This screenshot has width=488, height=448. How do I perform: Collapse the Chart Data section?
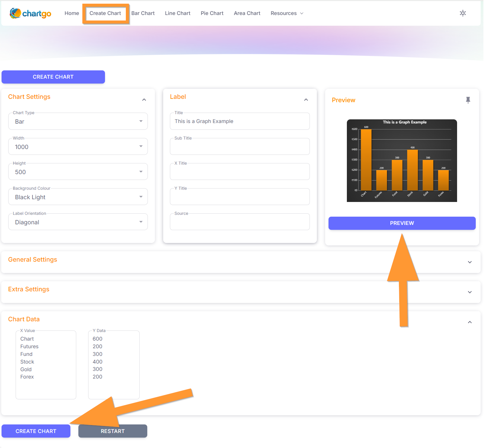click(469, 322)
